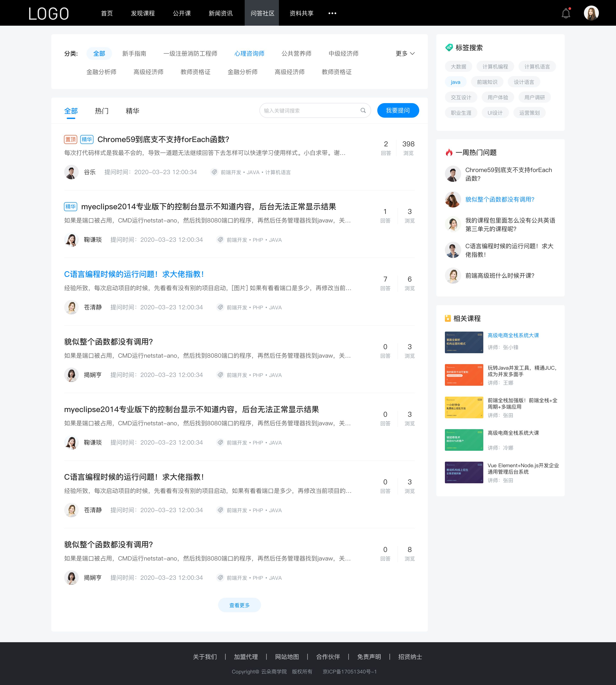Click the java tag in 标签搜索
This screenshot has width=616, height=685.
455,82
